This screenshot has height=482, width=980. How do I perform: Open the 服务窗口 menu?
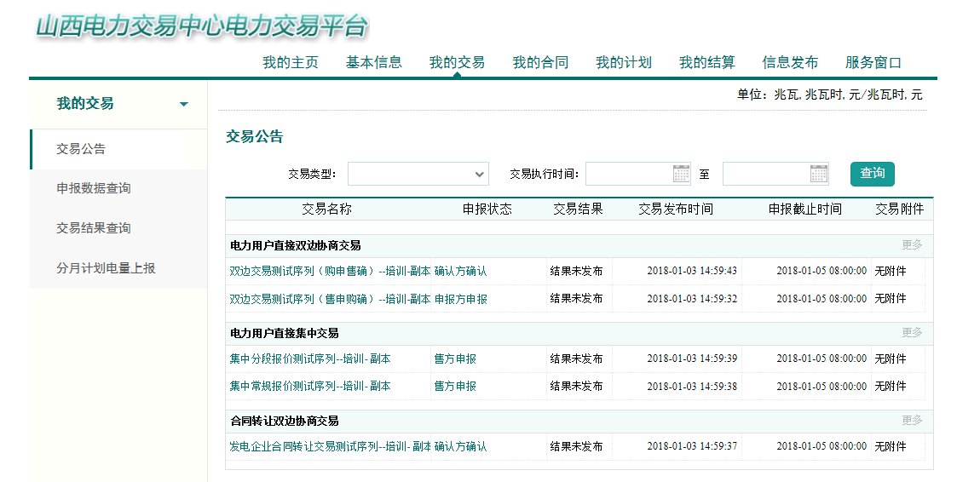(873, 62)
